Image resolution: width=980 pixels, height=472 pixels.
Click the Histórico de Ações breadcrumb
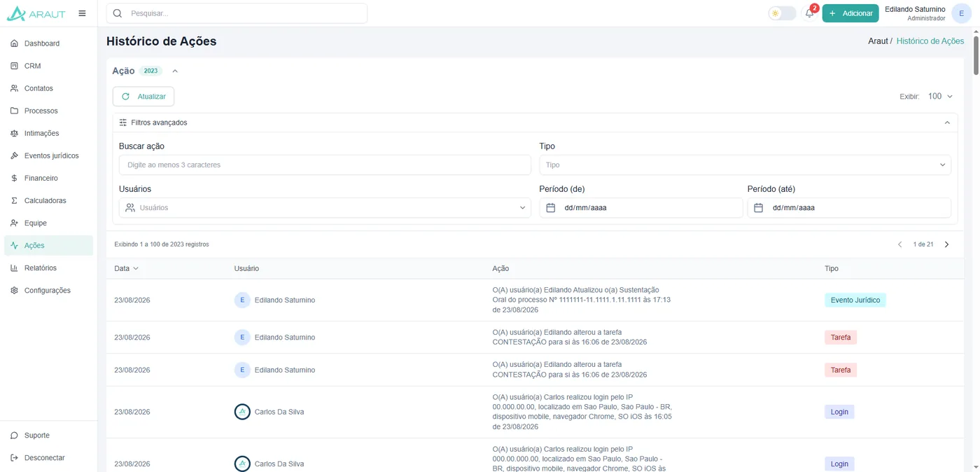click(x=930, y=41)
